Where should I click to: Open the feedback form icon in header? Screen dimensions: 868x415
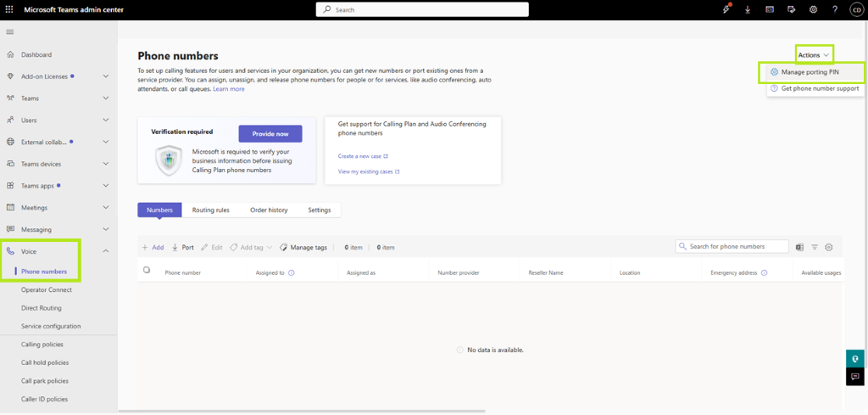[792, 9]
